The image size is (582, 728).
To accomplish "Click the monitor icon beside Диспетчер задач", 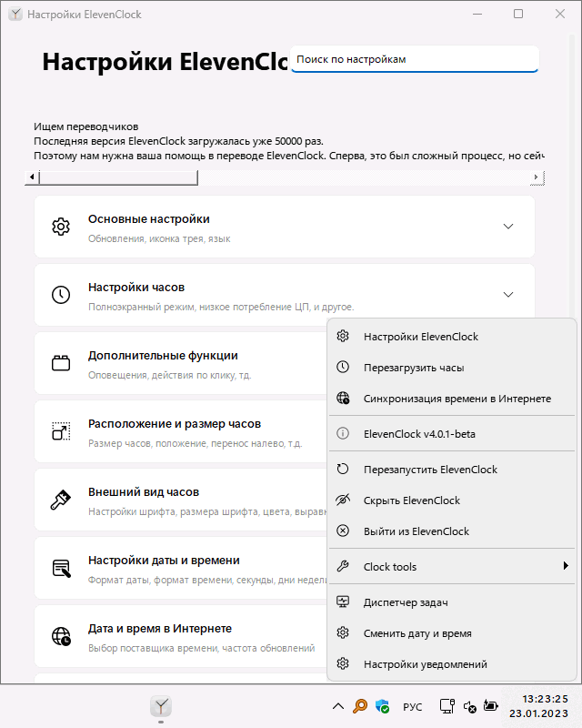I will pos(343,602).
